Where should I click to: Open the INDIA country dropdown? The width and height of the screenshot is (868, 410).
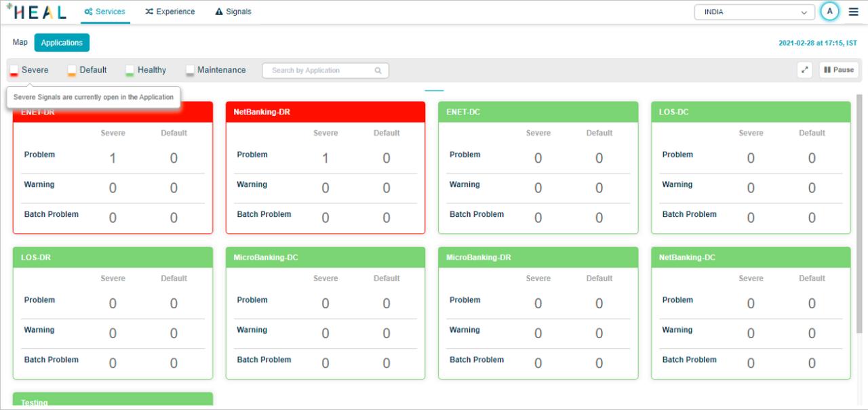[x=754, y=12]
